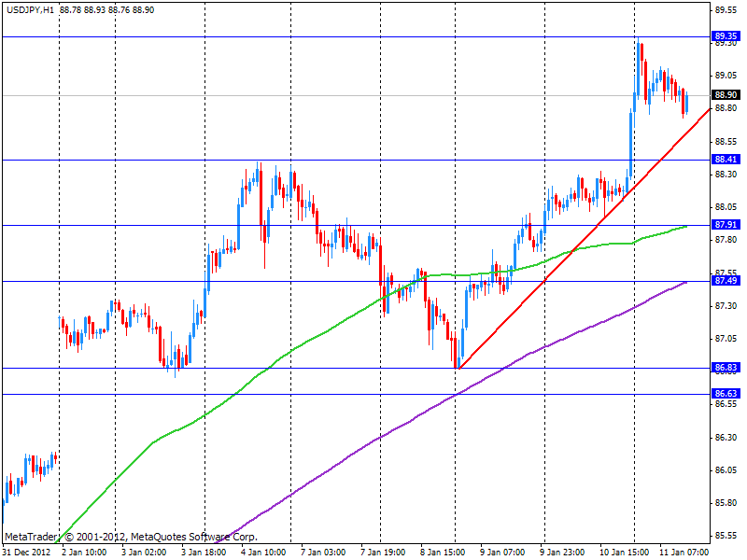Click the 87.05 price axis value

pyautogui.click(x=726, y=338)
